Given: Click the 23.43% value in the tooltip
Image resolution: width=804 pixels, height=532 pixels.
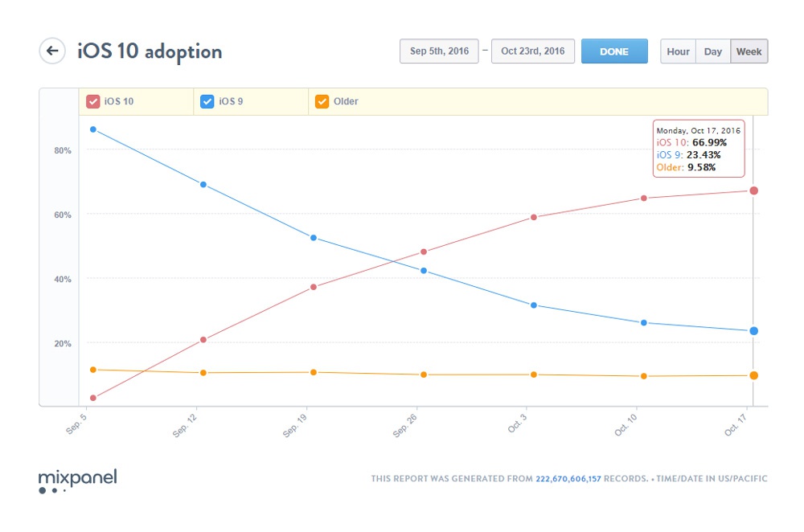Looking at the screenshot, I should tap(703, 155).
